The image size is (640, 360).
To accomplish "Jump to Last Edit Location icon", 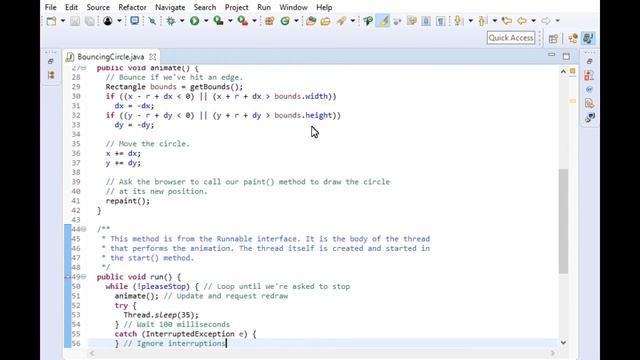I will [x=507, y=20].
